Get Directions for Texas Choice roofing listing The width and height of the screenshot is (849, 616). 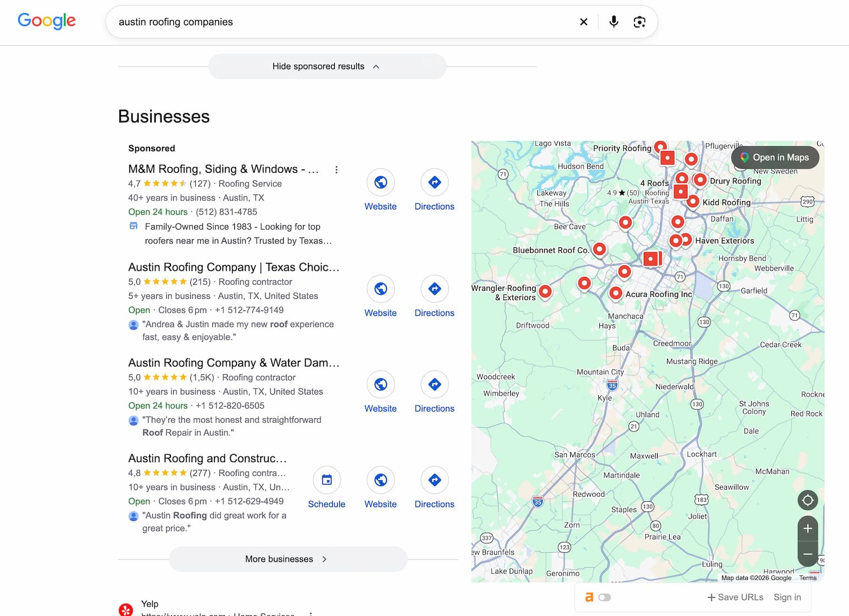tap(434, 297)
